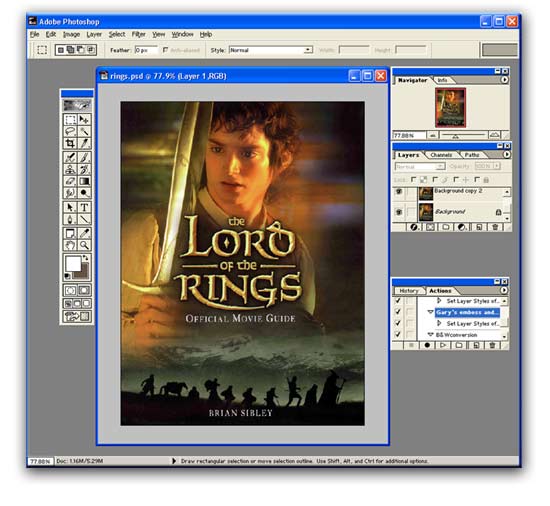Select the Paintbrush tool
The width and height of the screenshot is (550, 506).
84,157
